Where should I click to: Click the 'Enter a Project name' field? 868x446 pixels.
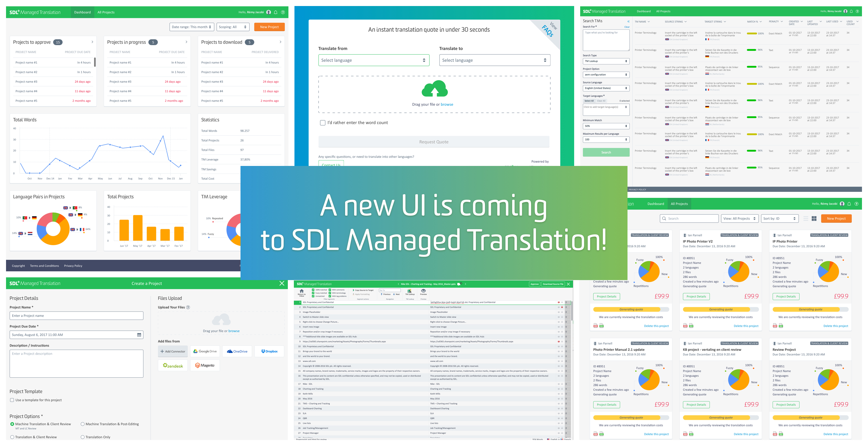[77, 316]
